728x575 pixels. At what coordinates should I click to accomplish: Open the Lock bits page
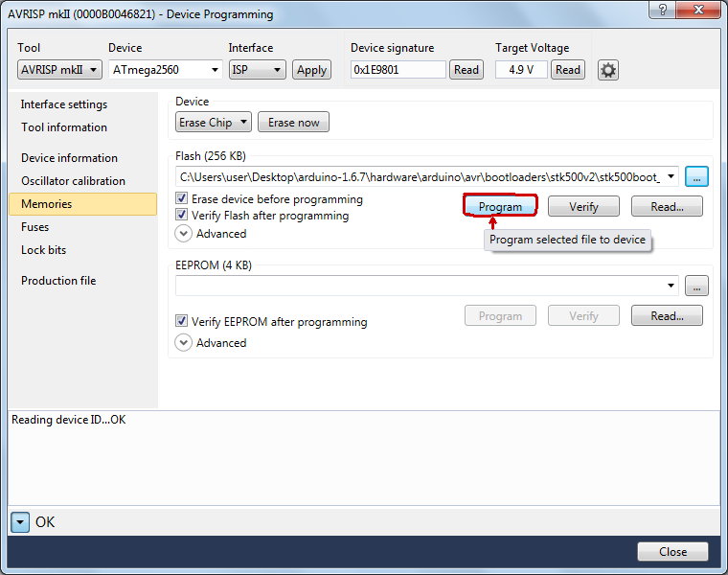pos(44,250)
